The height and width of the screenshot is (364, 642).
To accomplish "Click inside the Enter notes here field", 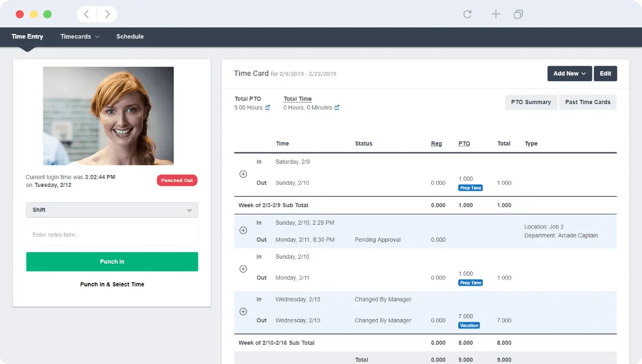I will pyautogui.click(x=112, y=234).
